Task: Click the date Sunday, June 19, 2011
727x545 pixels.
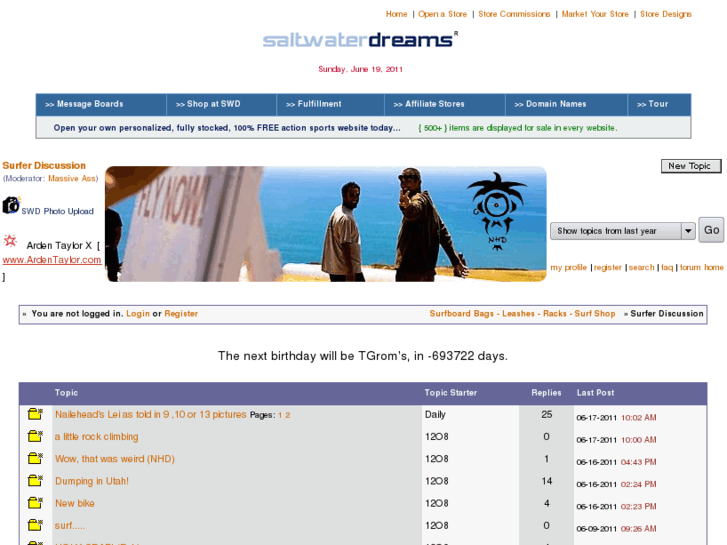Action: [360, 69]
